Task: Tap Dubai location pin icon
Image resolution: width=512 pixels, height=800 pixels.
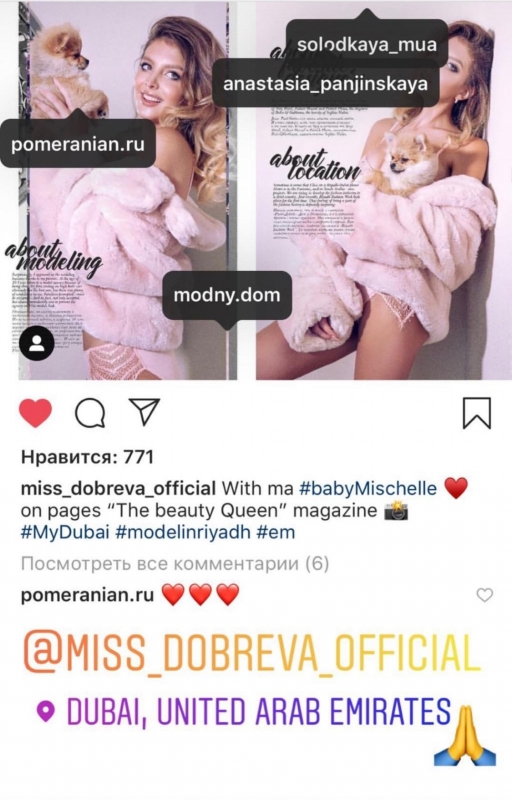Action: point(46,711)
